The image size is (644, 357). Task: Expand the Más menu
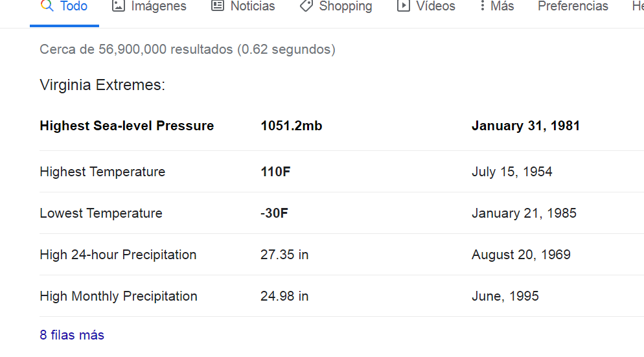click(x=497, y=6)
